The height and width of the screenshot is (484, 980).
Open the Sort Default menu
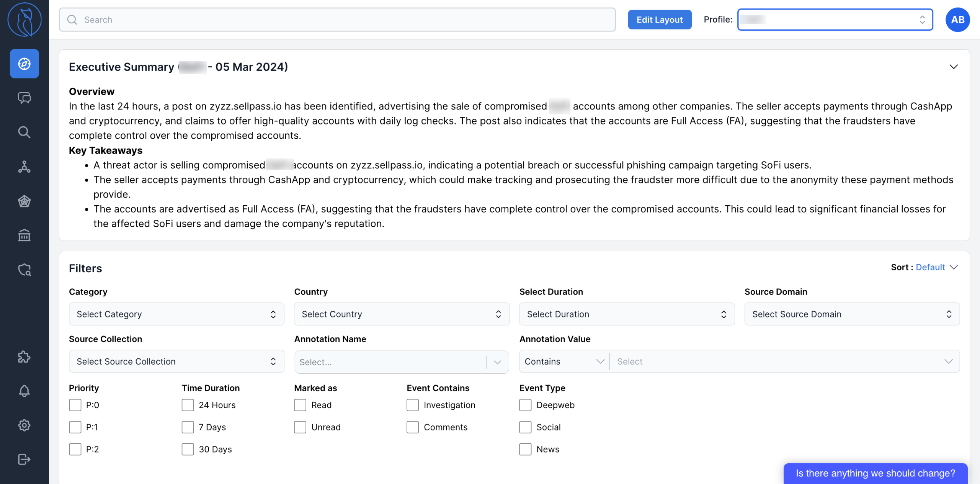coord(930,267)
